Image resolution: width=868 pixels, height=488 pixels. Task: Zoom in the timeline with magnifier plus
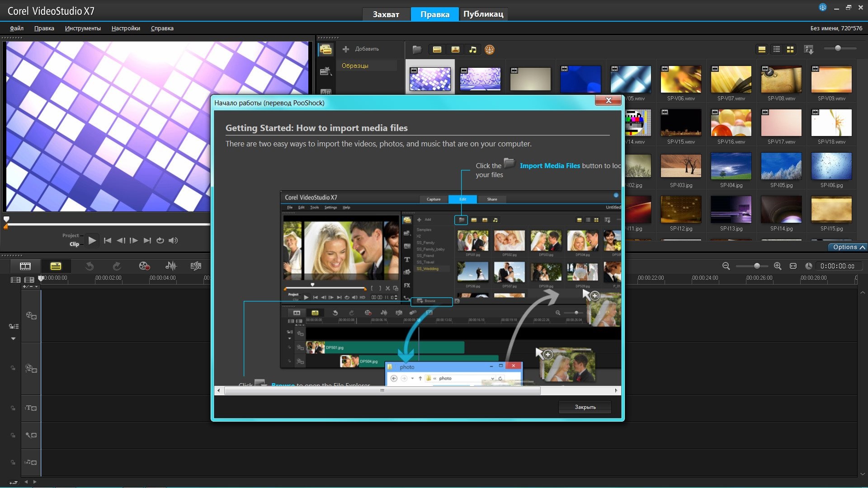(778, 266)
